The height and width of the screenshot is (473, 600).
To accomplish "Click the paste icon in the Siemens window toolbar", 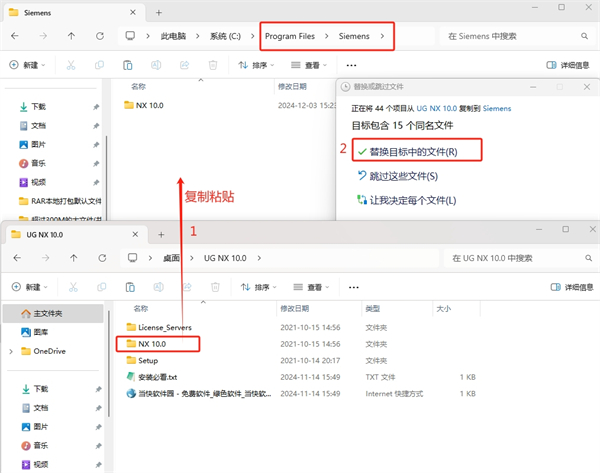I will tap(127, 65).
